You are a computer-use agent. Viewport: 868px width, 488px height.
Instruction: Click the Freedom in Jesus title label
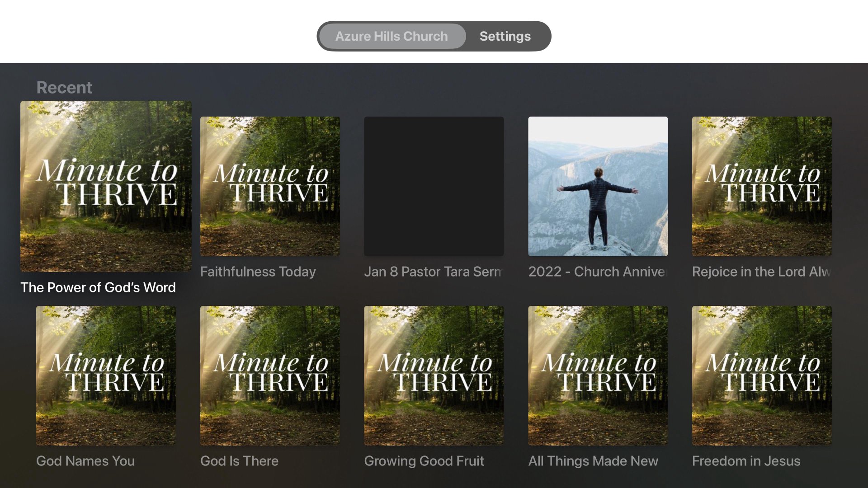[746, 461]
